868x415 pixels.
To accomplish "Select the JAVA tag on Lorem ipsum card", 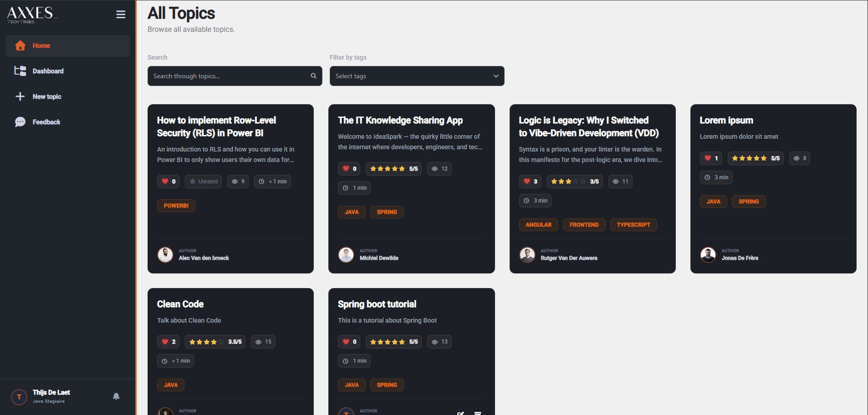I will (714, 202).
